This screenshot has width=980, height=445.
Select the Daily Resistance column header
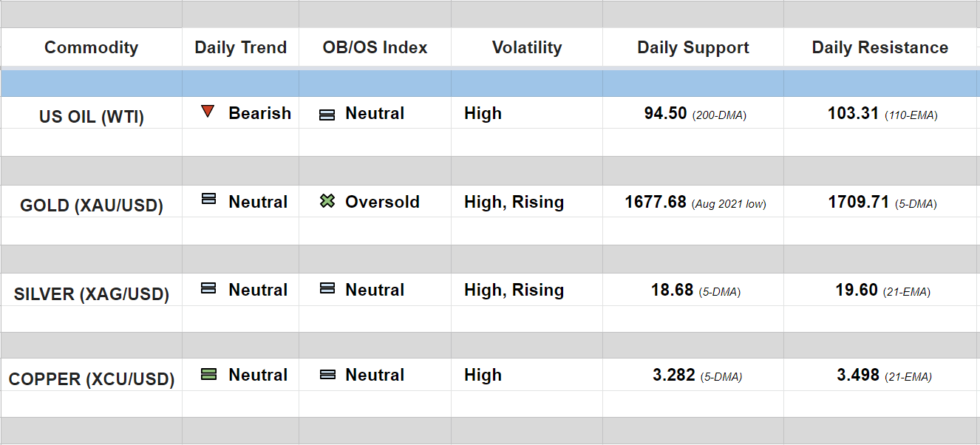point(879,47)
